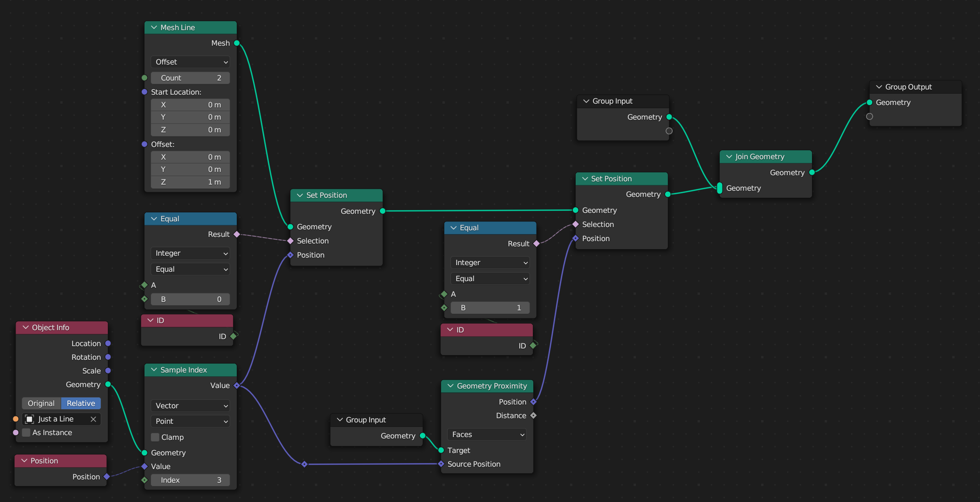
Task: Click the Offset Z field showing 1 m
Action: point(190,182)
